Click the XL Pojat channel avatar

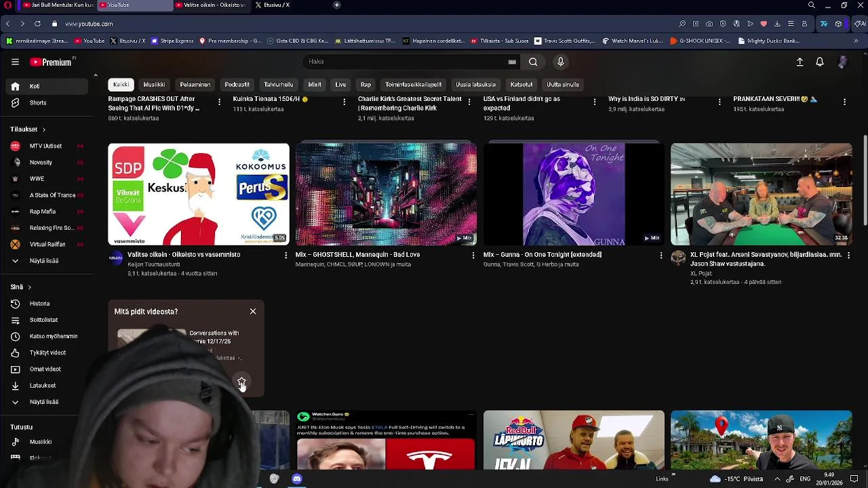tap(678, 258)
